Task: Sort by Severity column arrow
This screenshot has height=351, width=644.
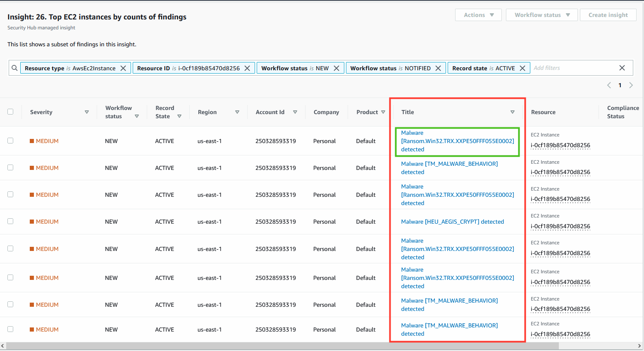Action: click(87, 112)
